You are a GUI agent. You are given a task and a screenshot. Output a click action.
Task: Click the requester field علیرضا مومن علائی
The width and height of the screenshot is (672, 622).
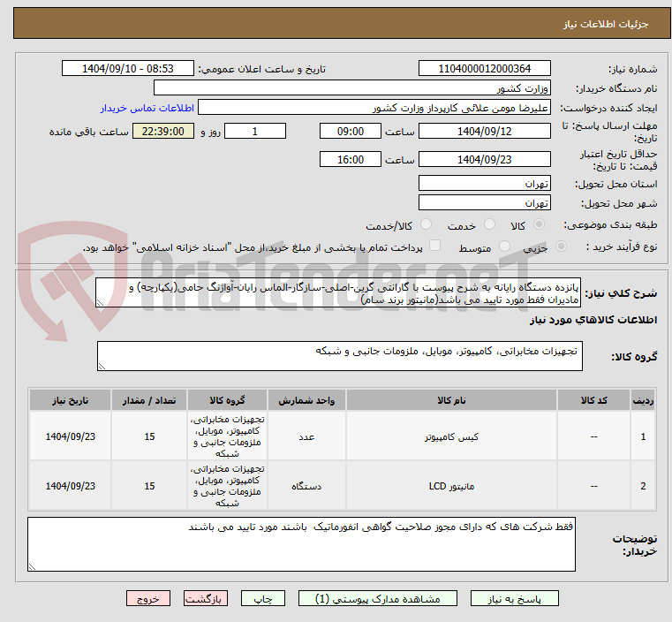(374, 108)
